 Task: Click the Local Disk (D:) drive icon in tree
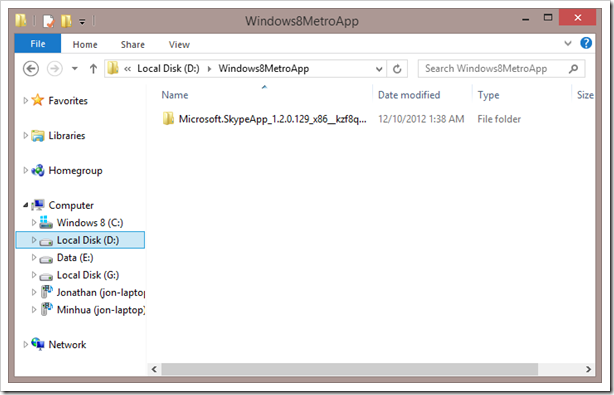[46, 242]
